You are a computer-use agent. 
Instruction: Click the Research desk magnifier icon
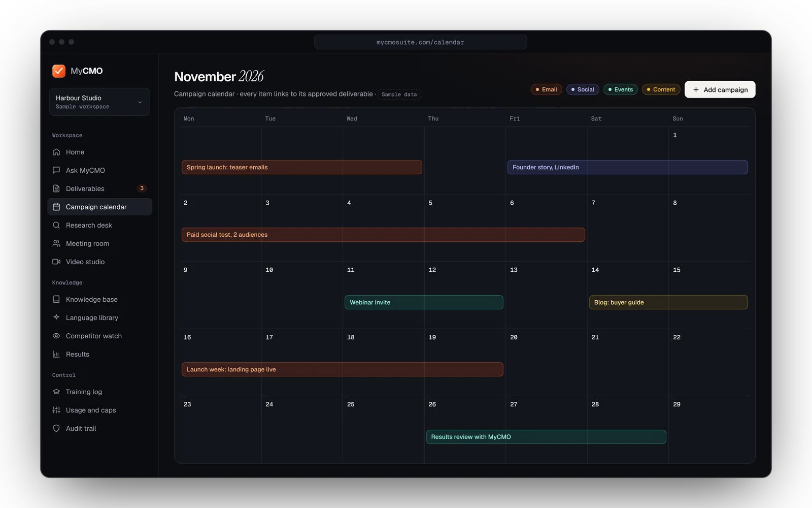click(x=56, y=225)
